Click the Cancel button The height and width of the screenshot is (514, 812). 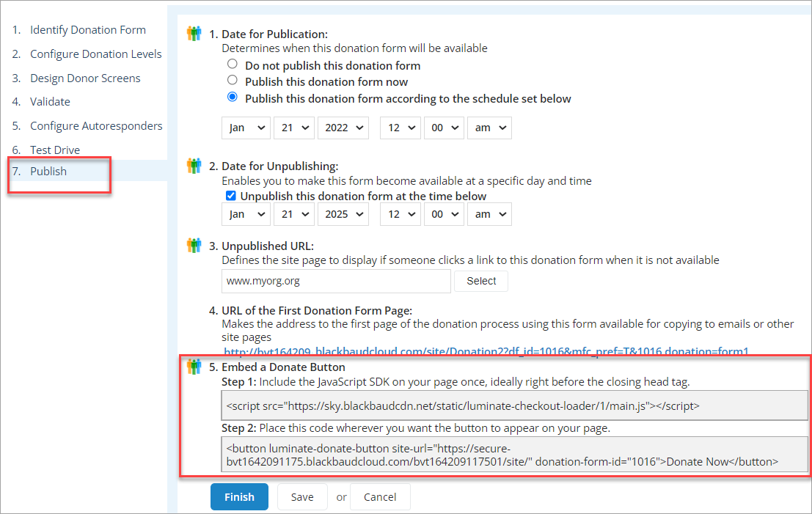(379, 497)
